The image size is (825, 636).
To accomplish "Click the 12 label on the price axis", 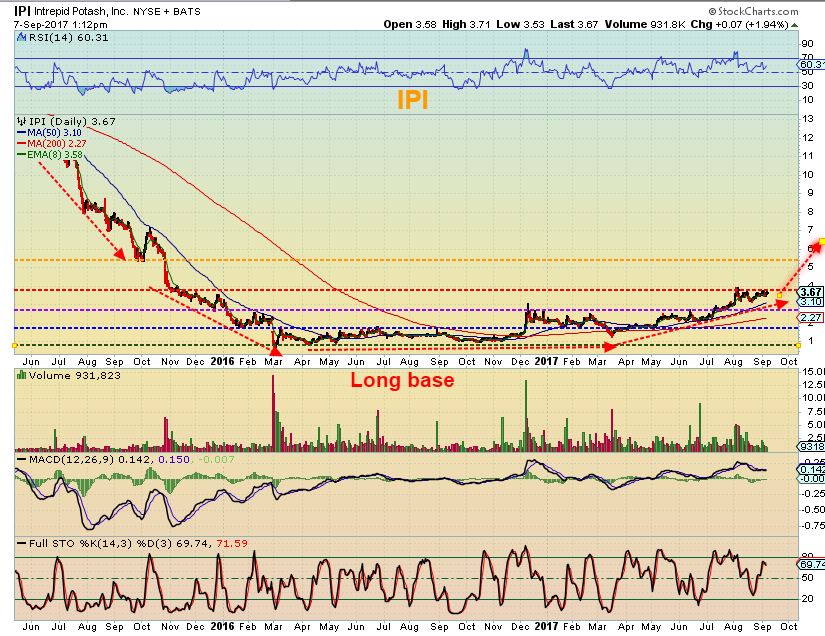I will click(x=808, y=137).
